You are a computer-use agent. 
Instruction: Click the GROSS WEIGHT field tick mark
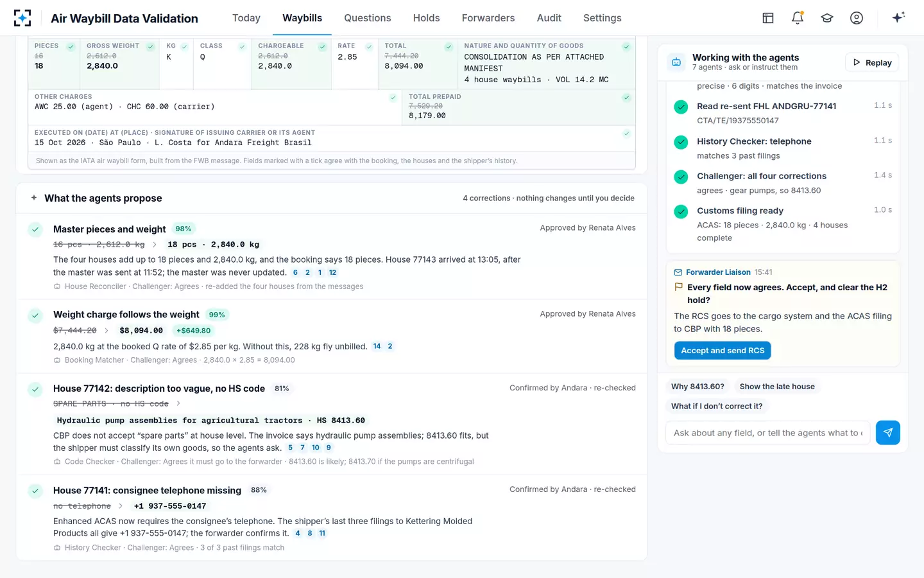tap(150, 47)
